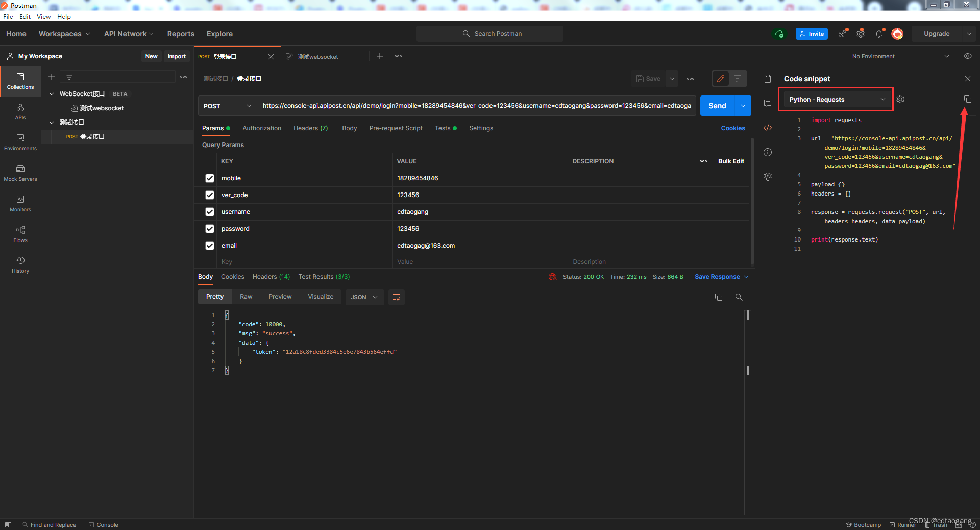Open the Headers (7) request tab
The image size is (980, 530).
tap(311, 128)
